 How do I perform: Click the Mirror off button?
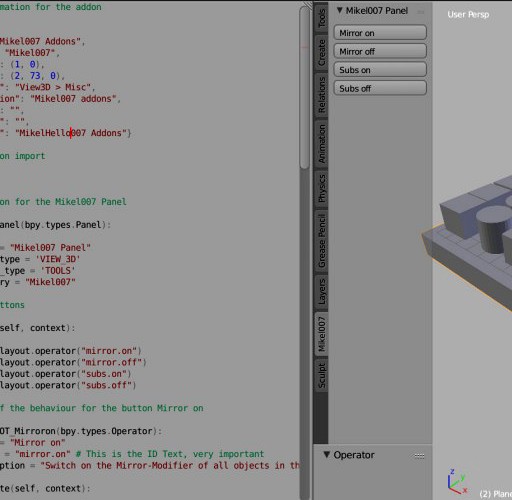click(380, 52)
